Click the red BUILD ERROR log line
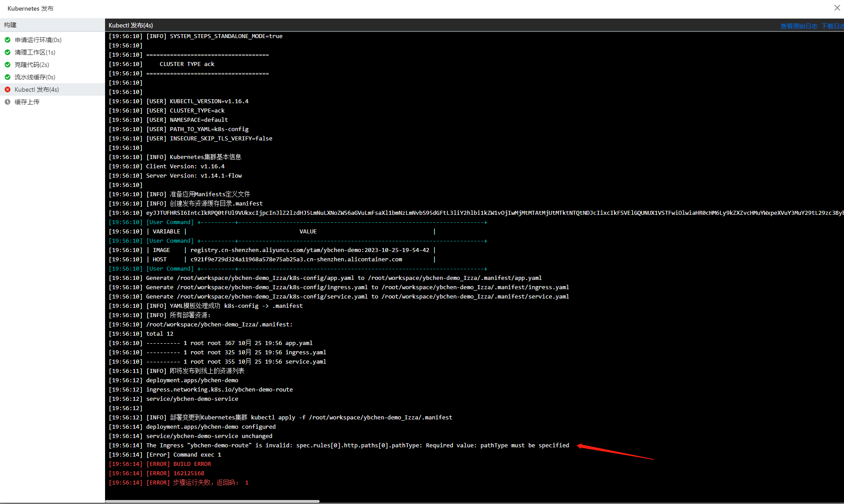 click(160, 464)
